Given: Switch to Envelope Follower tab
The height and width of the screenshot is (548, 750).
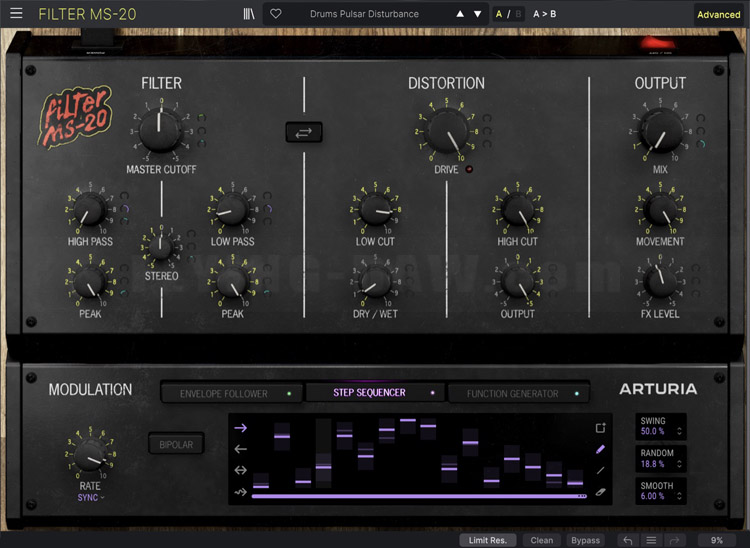Looking at the screenshot, I should click(x=232, y=394).
